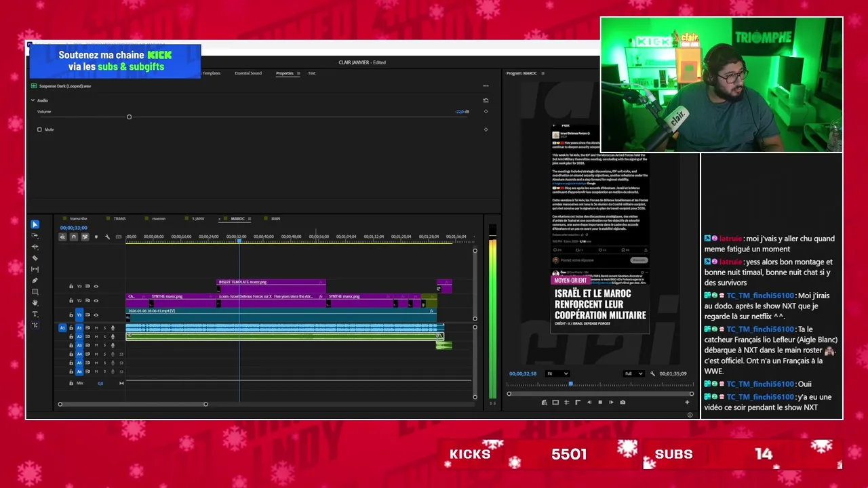Open the Text panel tab
This screenshot has height=488, width=868.
tap(312, 73)
